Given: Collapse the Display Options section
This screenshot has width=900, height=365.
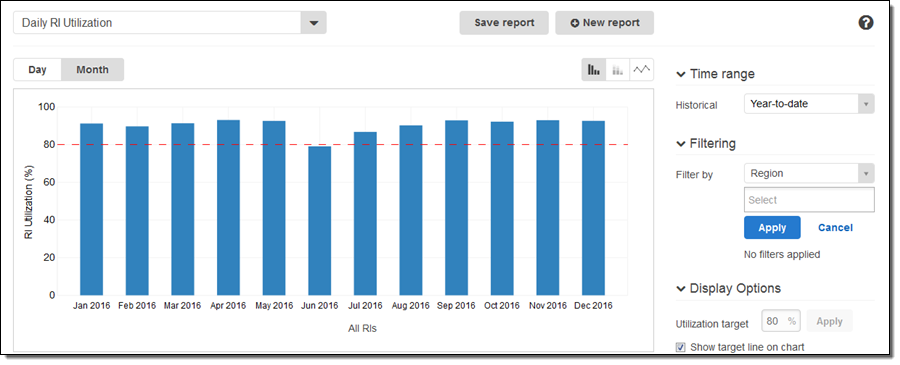Looking at the screenshot, I should click(x=681, y=288).
